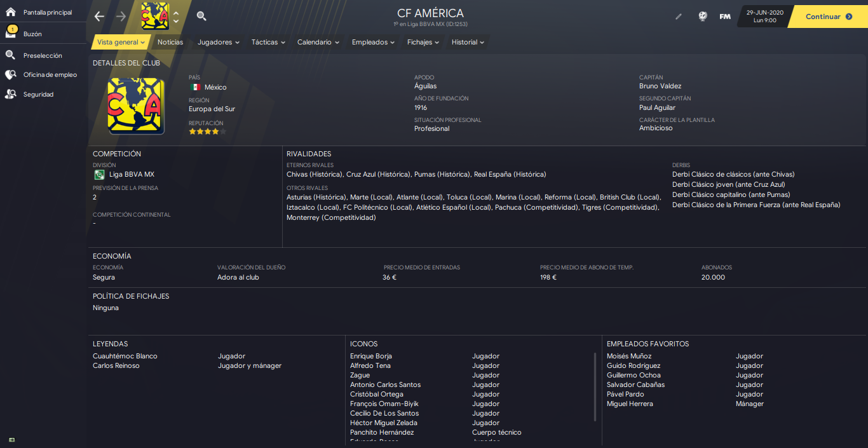Open Oficina de empleo in the sidebar

[x=50, y=74]
